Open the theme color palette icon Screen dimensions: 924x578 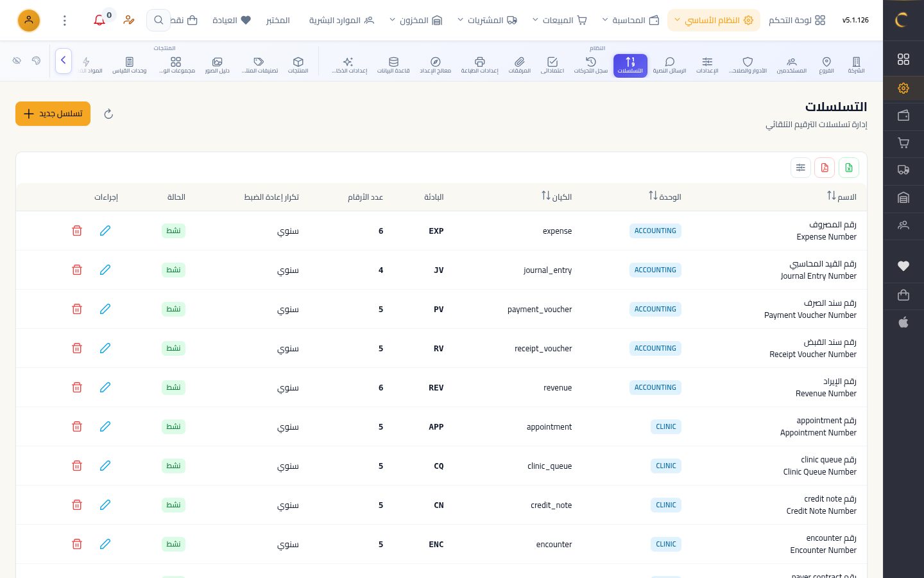coord(36,60)
